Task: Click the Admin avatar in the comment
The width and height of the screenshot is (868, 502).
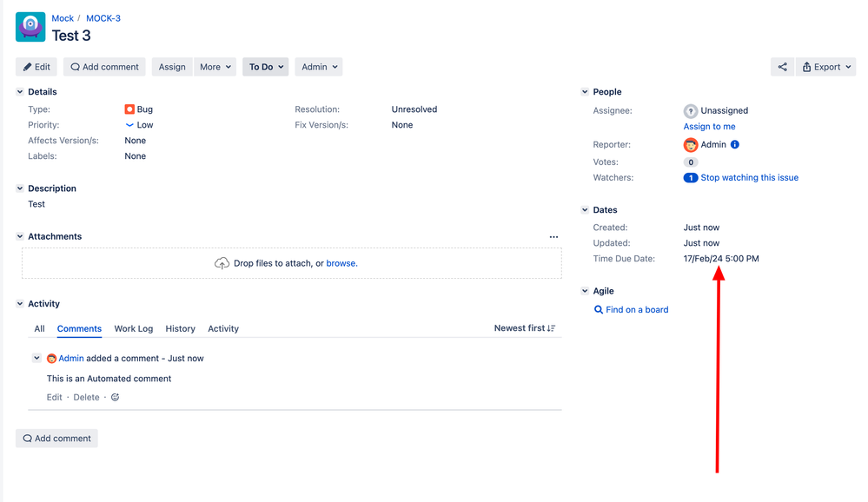Action: pyautogui.click(x=51, y=359)
